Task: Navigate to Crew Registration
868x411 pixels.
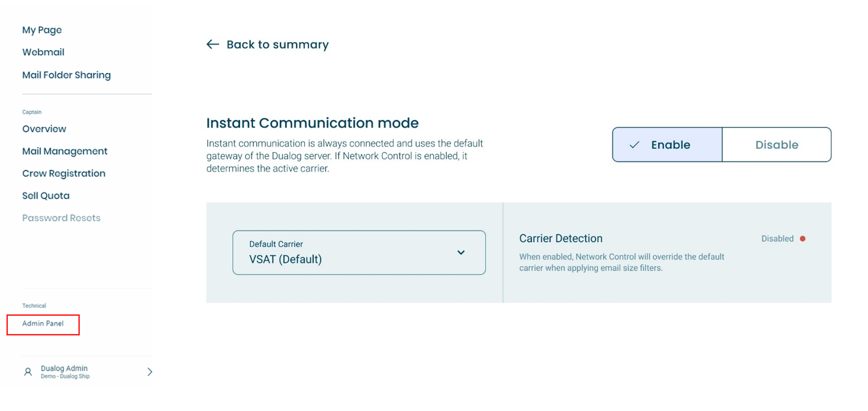Action: pos(64,173)
